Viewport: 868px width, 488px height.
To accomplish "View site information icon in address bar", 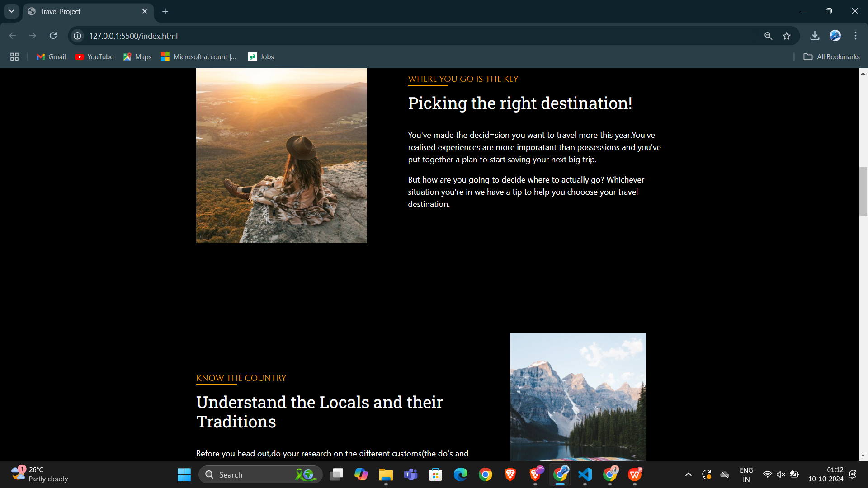I will tap(78, 36).
